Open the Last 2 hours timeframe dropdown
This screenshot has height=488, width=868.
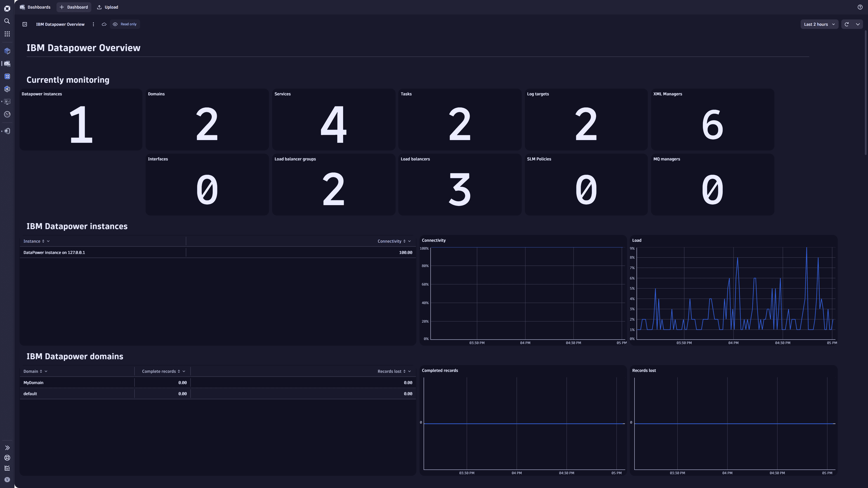[x=819, y=24]
